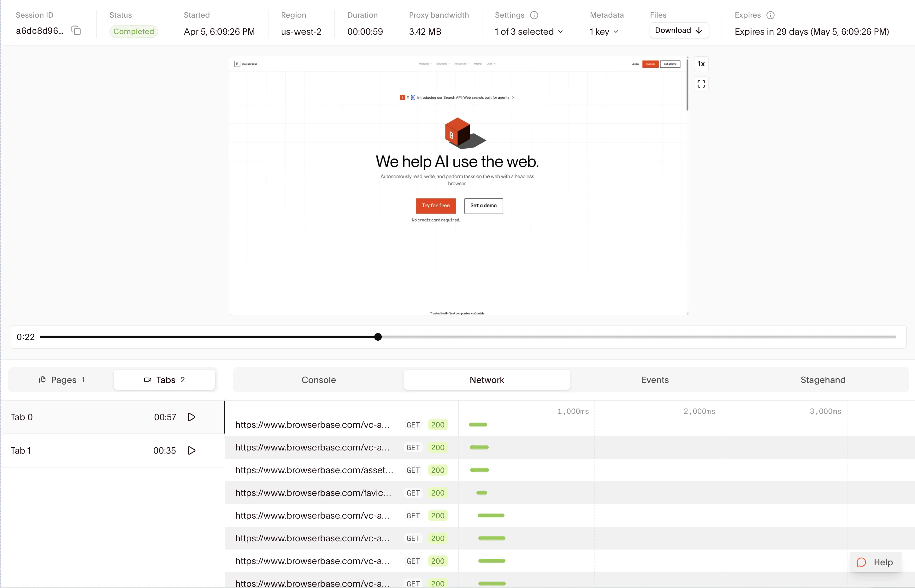
Task: Open the Help chat bubble
Action: (x=875, y=562)
